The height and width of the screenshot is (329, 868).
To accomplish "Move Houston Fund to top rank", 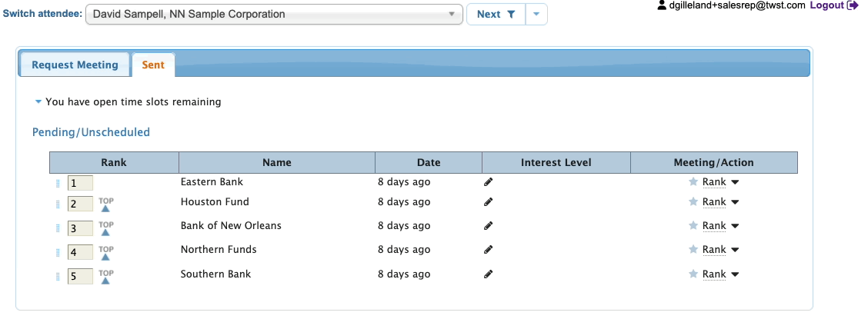I will click(x=105, y=204).
